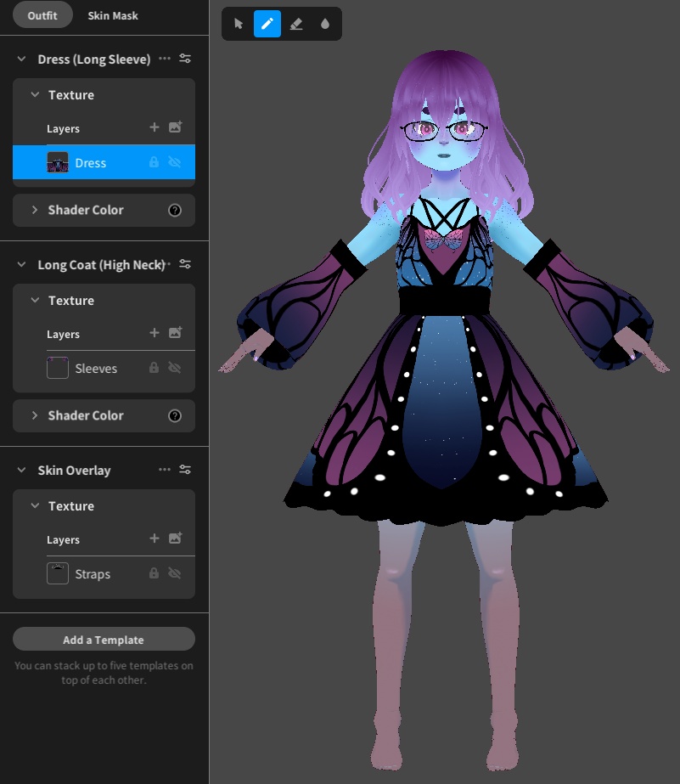Select the arrow selection tool
680x784 pixels.
pos(238,24)
